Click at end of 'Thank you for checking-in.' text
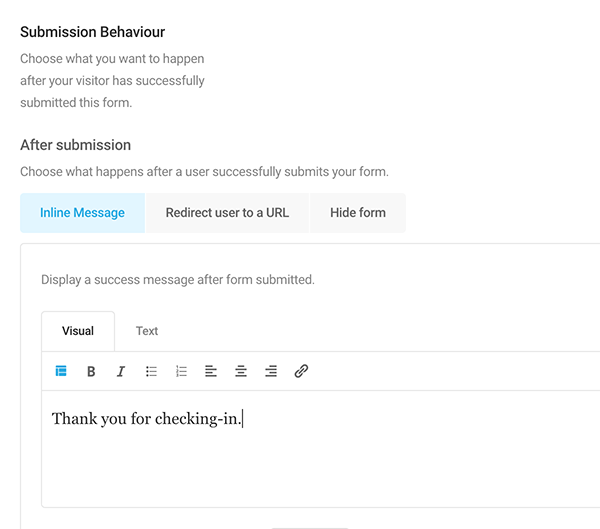The width and height of the screenshot is (600, 529). point(242,419)
